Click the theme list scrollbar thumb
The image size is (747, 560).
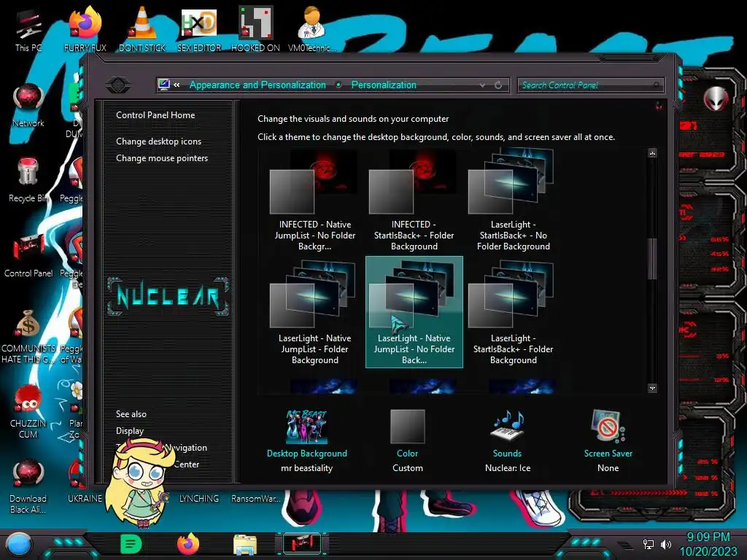click(652, 259)
